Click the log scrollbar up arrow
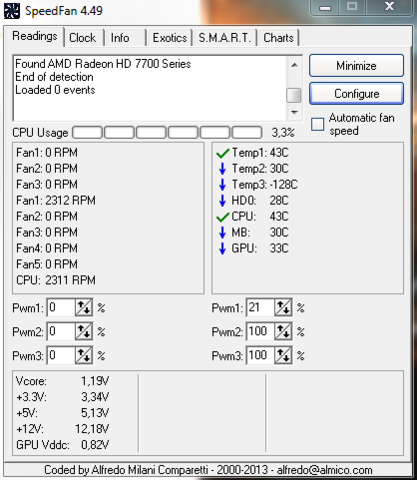Viewport: 417px width, 480px height. 294,65
